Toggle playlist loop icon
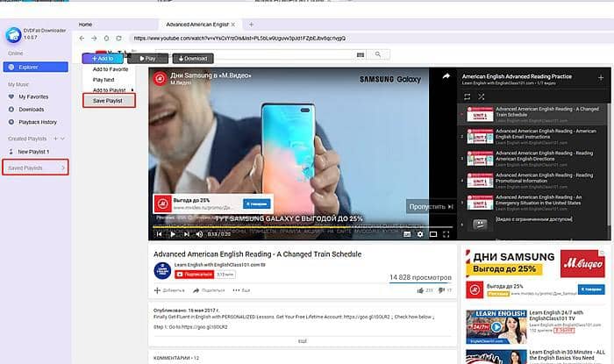This screenshot has height=364, width=614. [468, 96]
